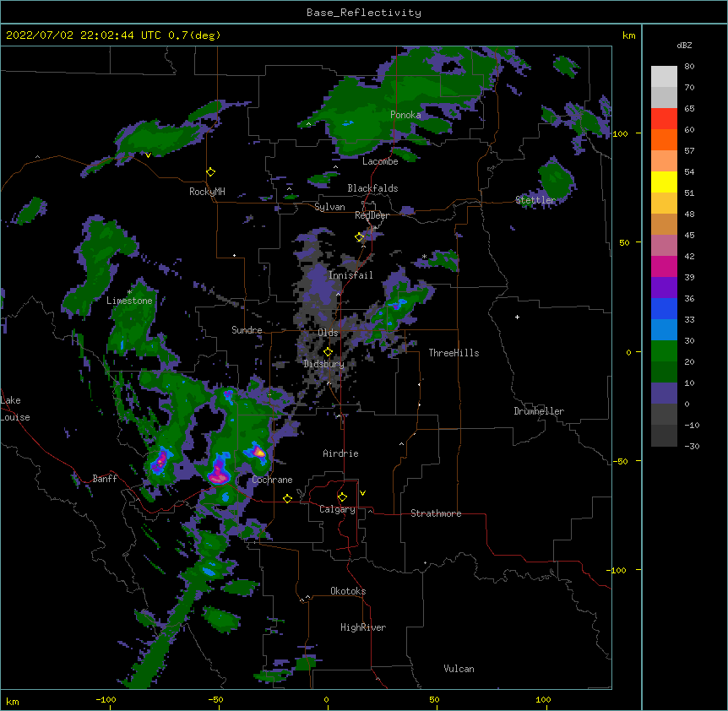Select the bright yellow swatch in dBZ legend
This screenshot has width=728, height=711.
coord(664,182)
